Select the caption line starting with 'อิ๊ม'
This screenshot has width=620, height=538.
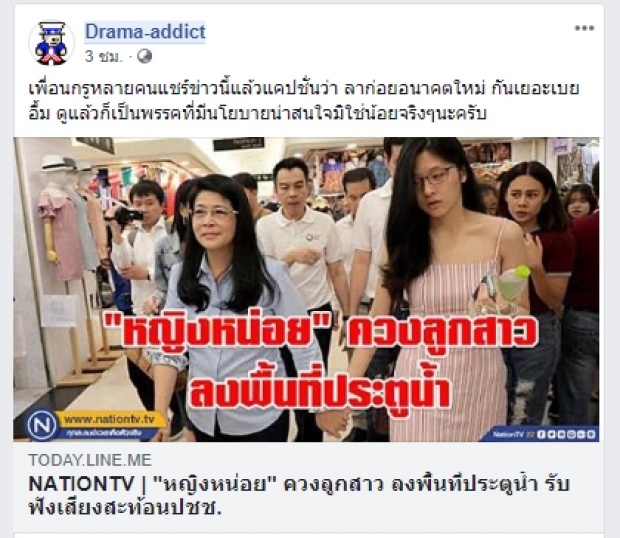tap(257, 113)
